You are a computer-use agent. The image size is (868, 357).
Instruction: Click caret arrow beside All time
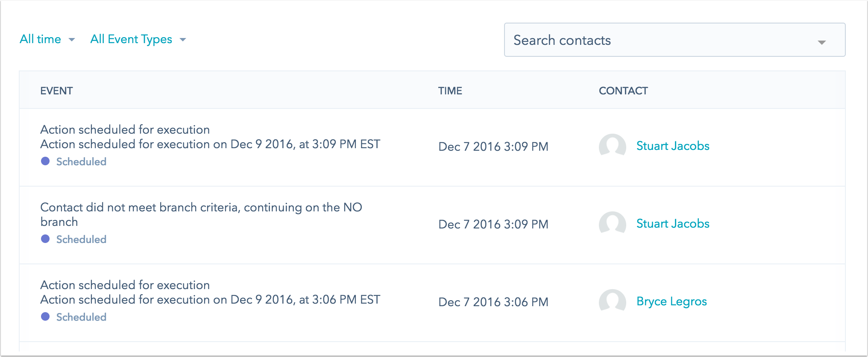72,40
